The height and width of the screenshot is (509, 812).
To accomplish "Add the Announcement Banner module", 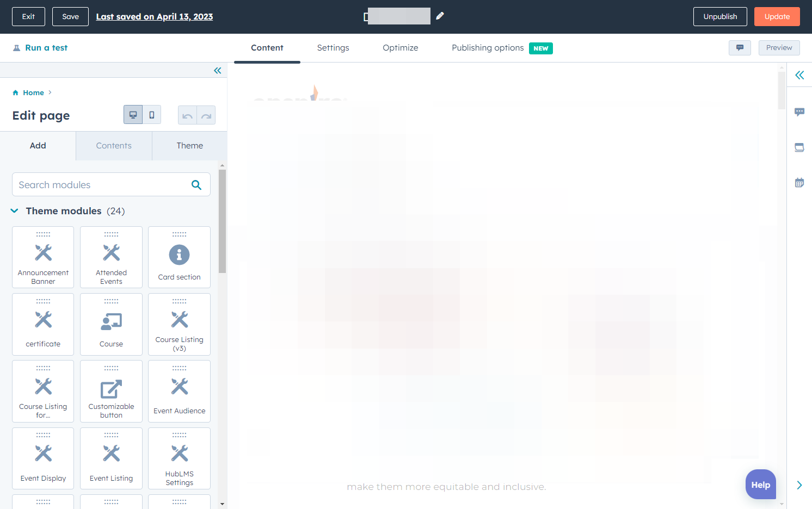I will click(43, 257).
